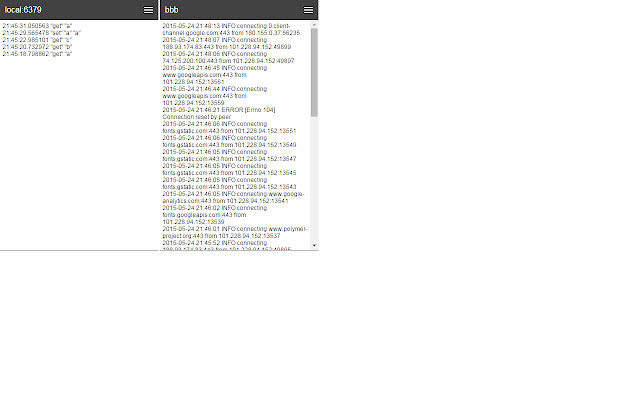This screenshot has width=640, height=400.
Task: Click the scrollbar up arrow in bbb log
Action: coord(314,25)
